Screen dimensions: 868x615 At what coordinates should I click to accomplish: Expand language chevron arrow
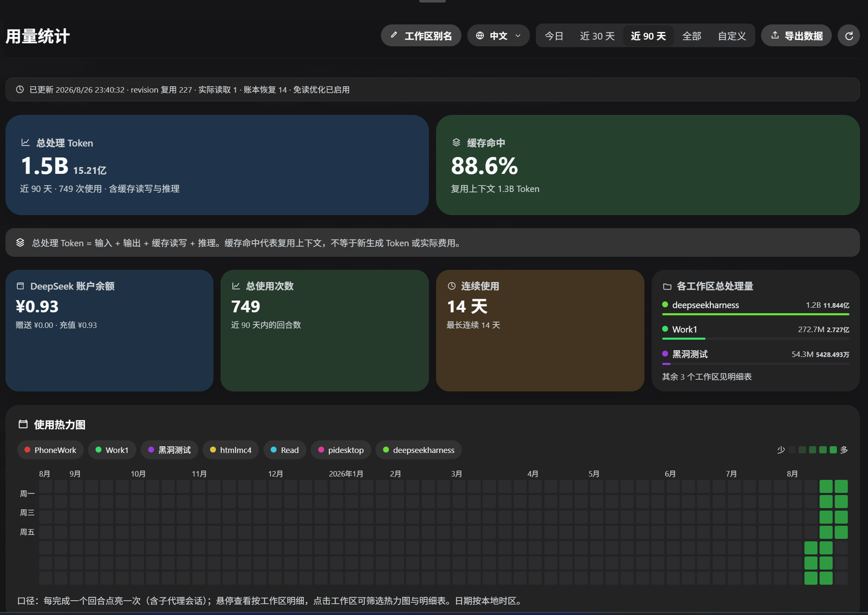518,36
